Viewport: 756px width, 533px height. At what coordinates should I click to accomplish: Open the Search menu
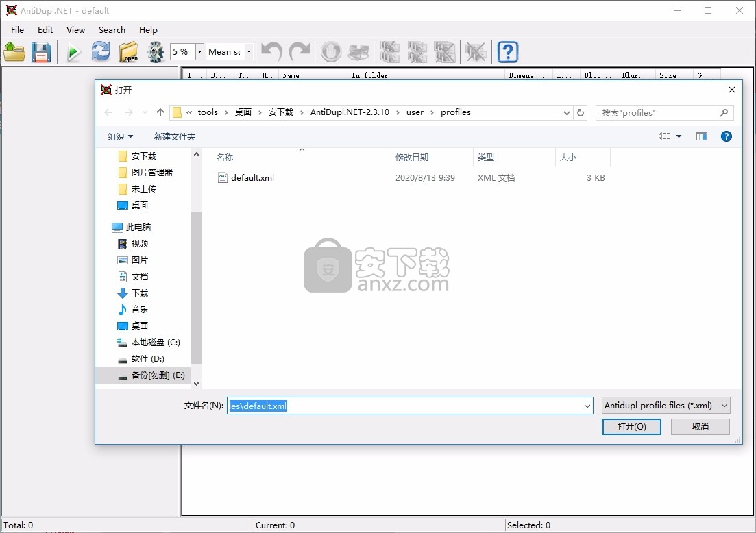point(112,30)
